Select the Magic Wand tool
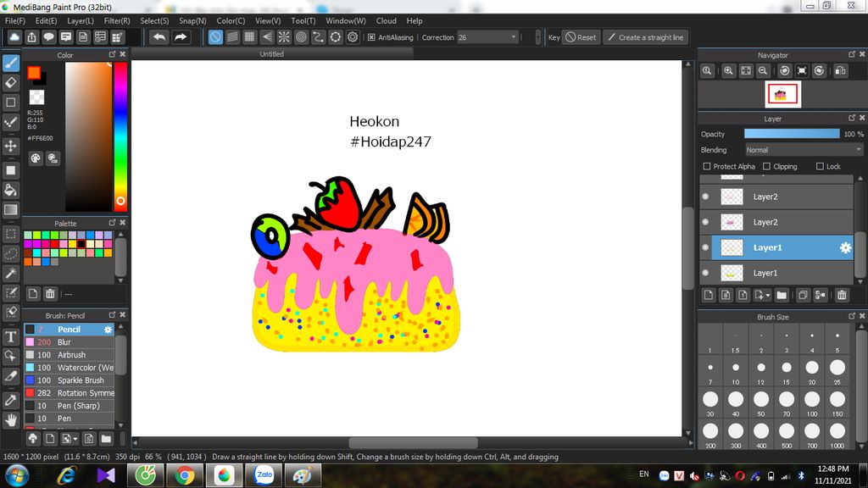 [x=10, y=274]
